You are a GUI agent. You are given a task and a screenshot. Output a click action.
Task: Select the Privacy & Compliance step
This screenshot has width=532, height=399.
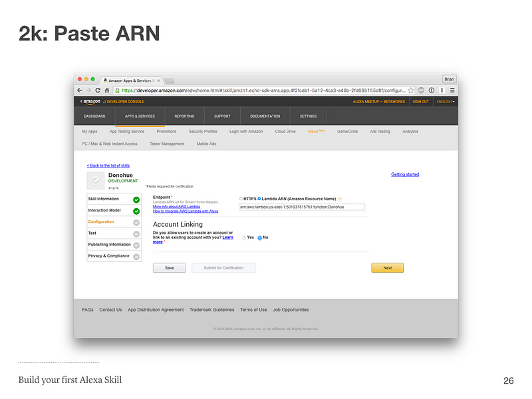click(x=114, y=256)
